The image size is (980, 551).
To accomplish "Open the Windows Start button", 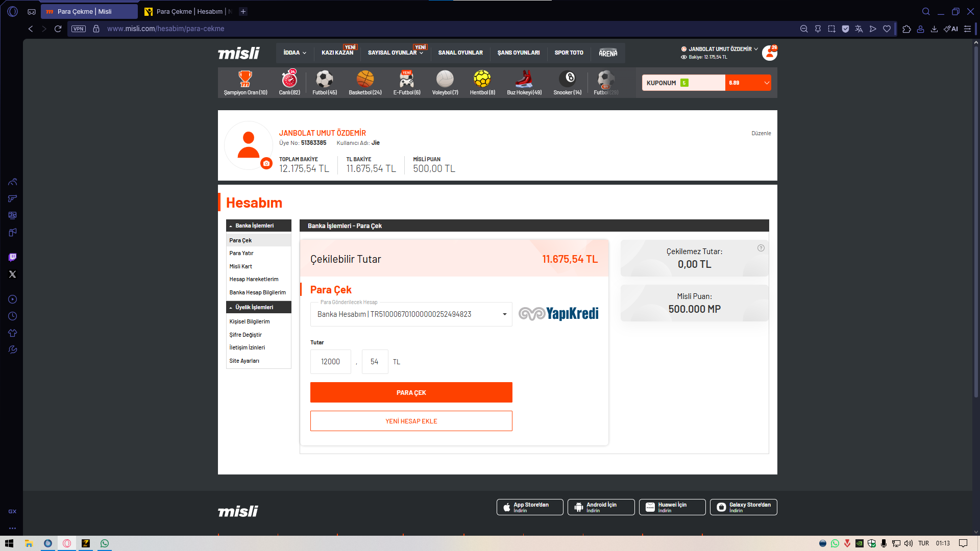I will tap(9, 543).
